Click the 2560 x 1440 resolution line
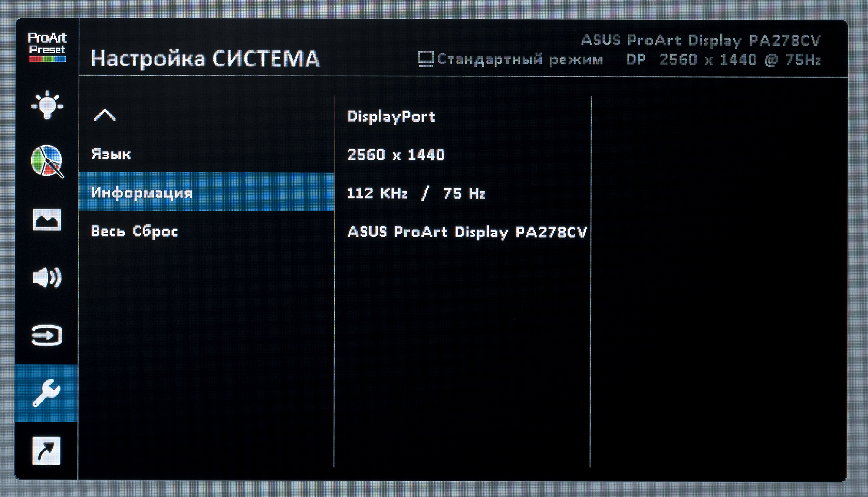Screen dimensions: 868x497 pyautogui.click(x=396, y=155)
